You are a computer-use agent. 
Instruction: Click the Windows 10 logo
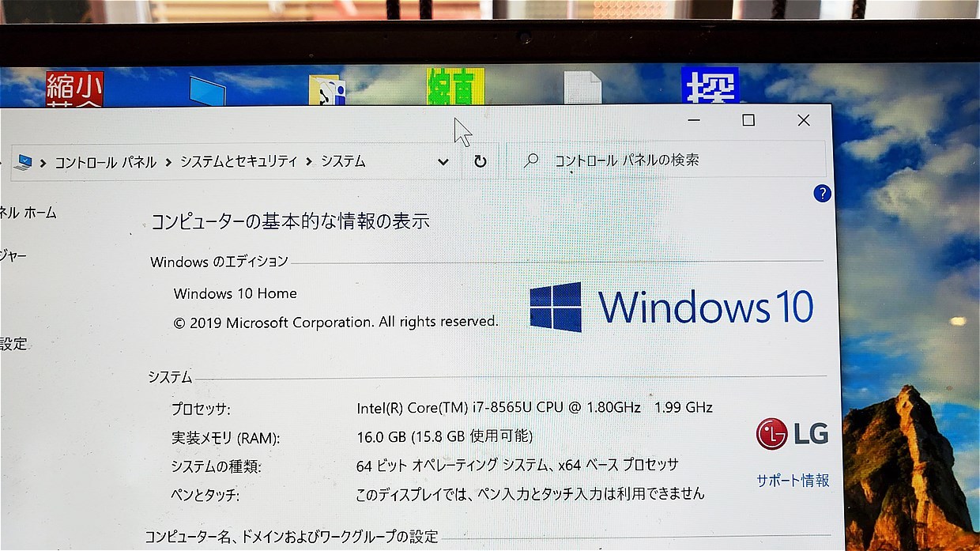[x=671, y=307]
